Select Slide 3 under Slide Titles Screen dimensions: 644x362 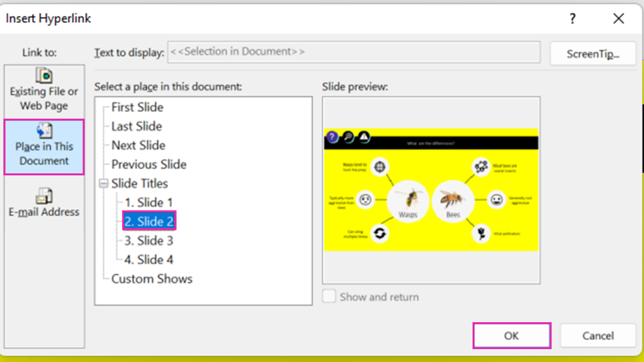[149, 240]
